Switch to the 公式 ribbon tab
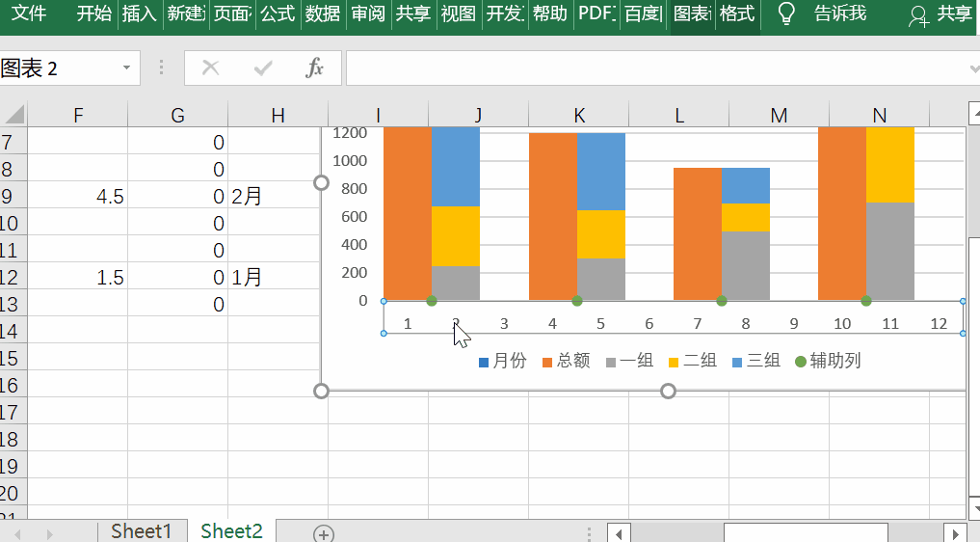980x542 pixels. (x=278, y=14)
